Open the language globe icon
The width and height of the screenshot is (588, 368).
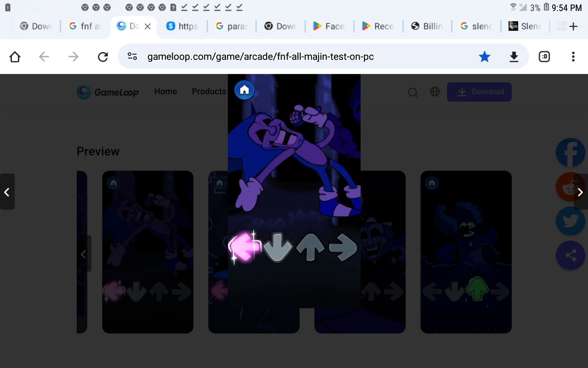click(435, 92)
